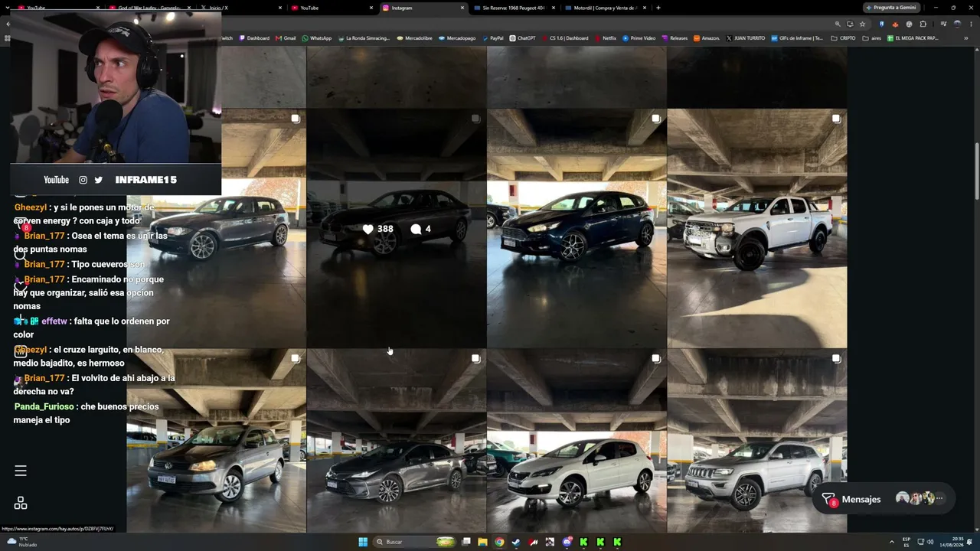The height and width of the screenshot is (551, 980).
Task: Bookmark this page with the star icon
Action: point(862,24)
